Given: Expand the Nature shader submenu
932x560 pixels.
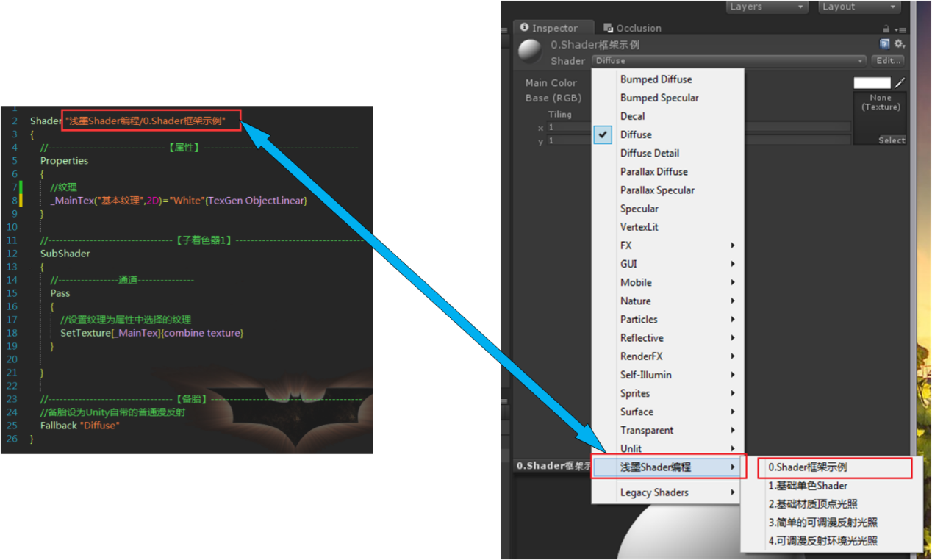Looking at the screenshot, I should pos(668,301).
